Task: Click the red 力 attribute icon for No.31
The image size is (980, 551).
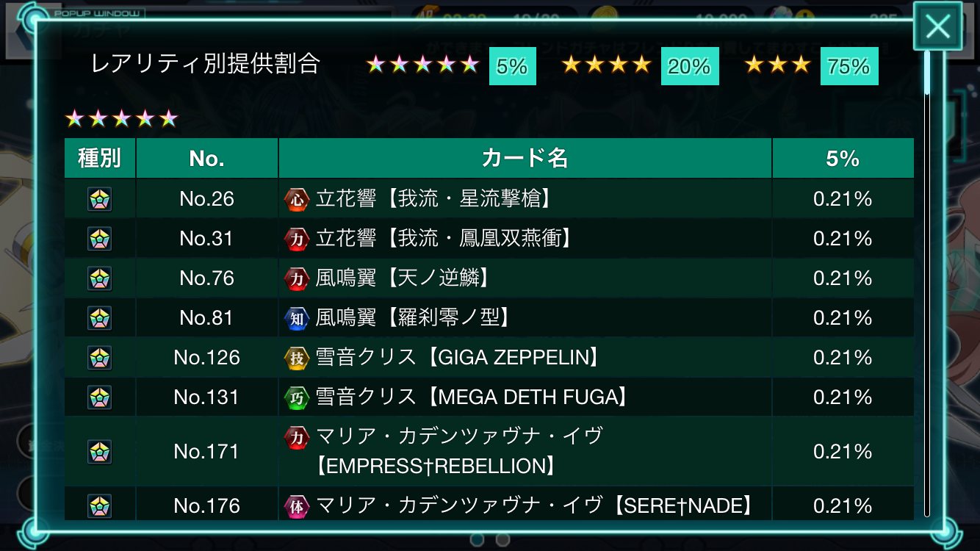Action: (296, 239)
